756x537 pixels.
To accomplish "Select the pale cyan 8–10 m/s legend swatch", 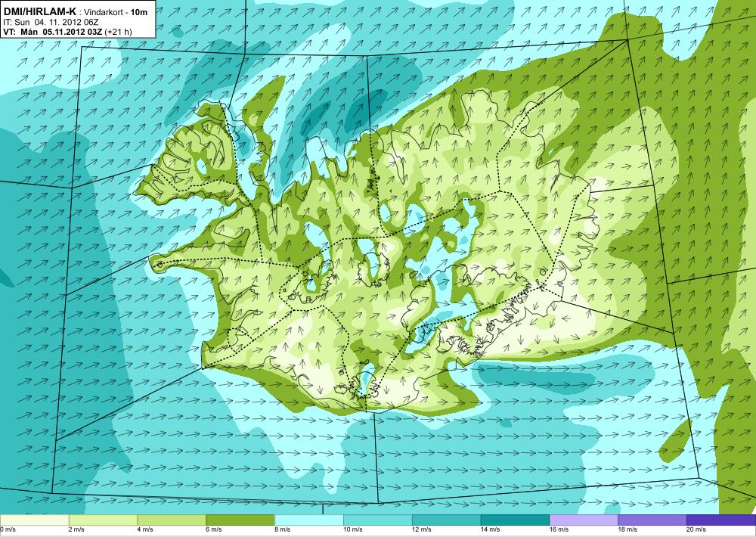I will 309,520.
